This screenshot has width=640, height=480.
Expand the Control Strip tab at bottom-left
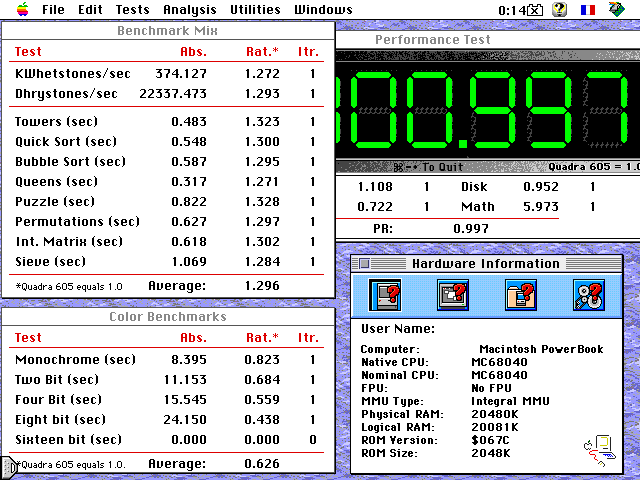[9, 466]
